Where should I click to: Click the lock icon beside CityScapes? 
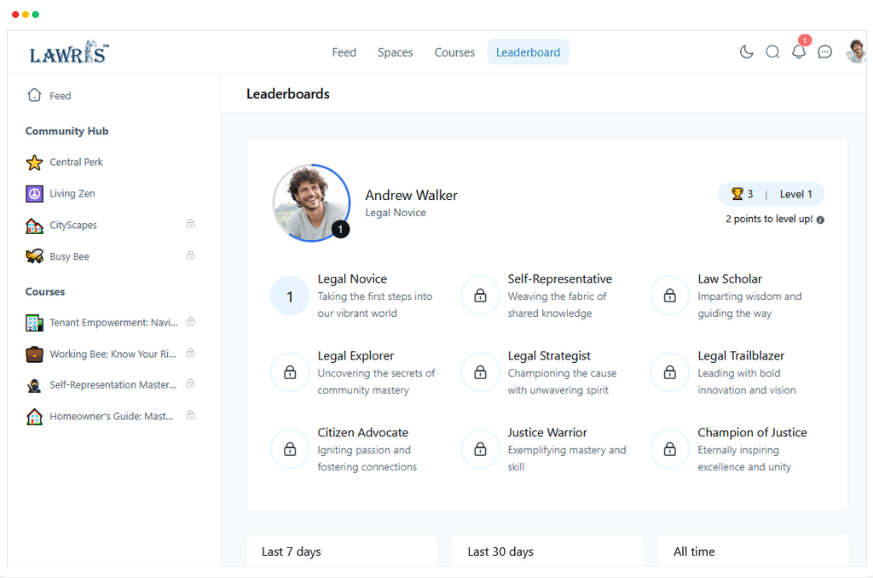coord(191,224)
